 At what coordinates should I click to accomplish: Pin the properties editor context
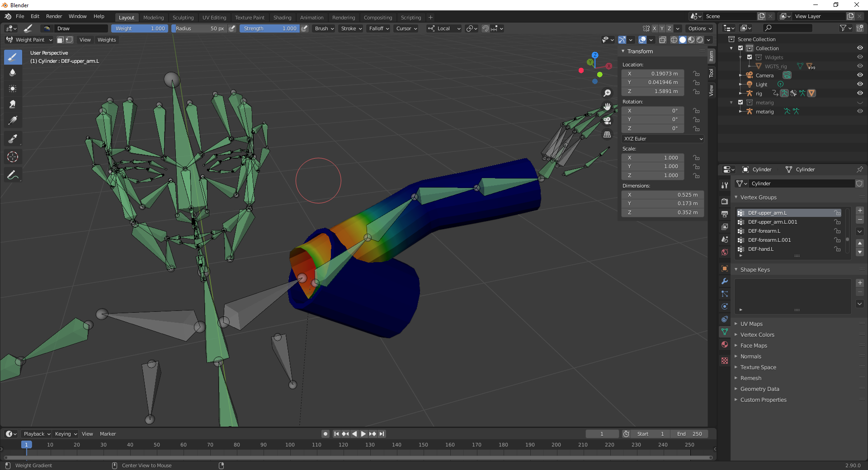(859, 169)
